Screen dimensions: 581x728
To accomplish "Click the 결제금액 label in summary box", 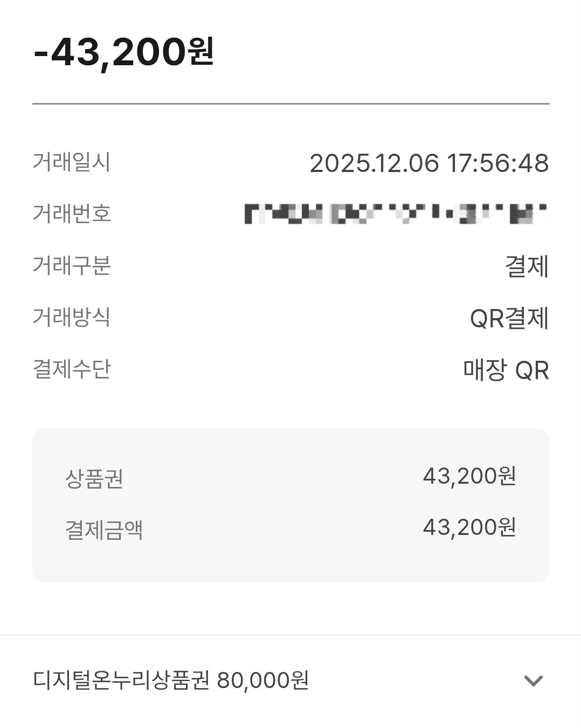I will click(104, 530).
